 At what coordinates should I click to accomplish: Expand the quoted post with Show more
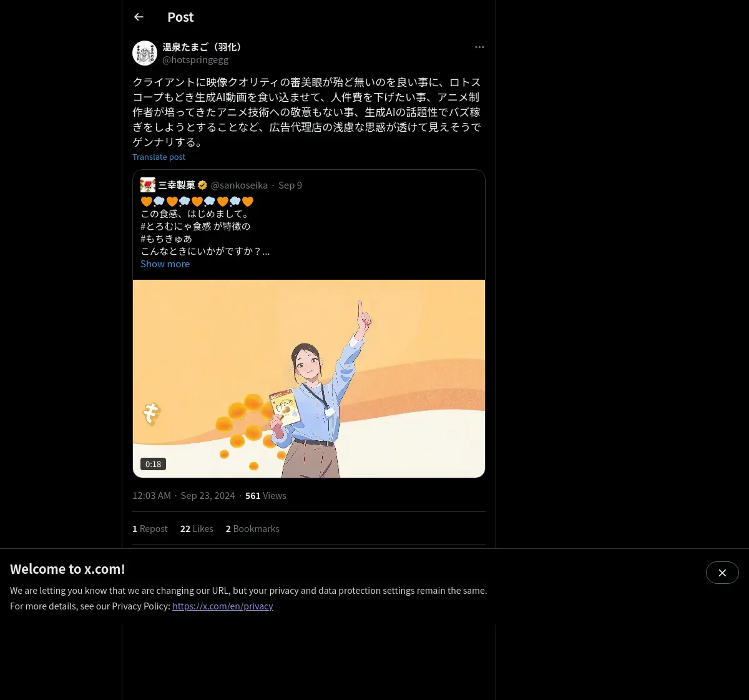coord(165,264)
